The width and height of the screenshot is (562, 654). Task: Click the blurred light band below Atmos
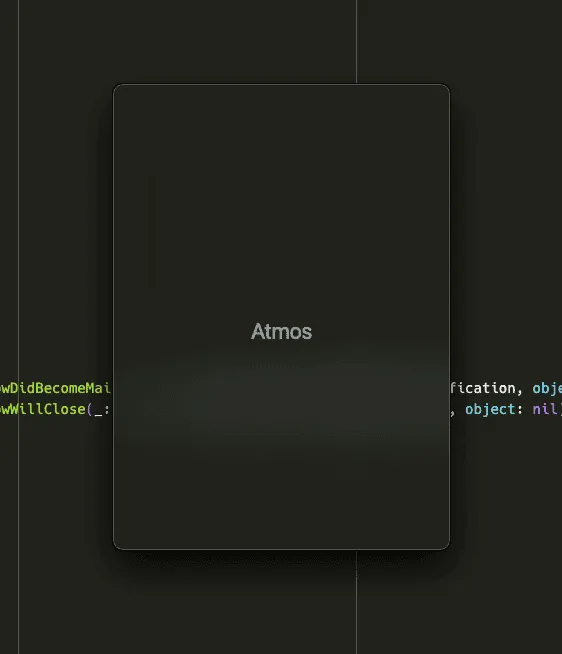tap(281, 394)
